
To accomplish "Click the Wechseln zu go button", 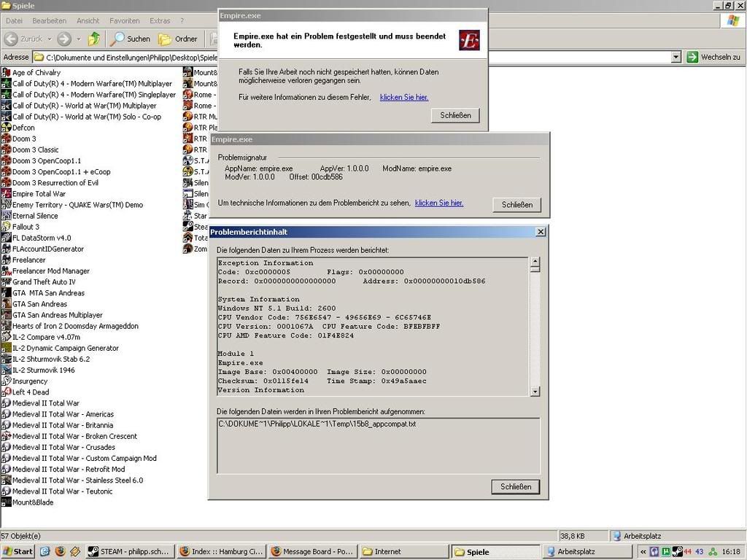I will [713, 57].
